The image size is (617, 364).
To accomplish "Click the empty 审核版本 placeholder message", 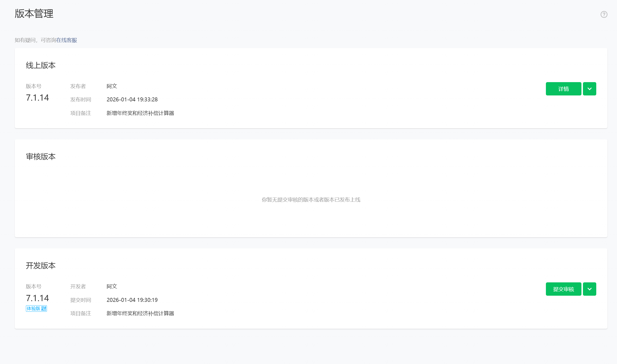I will click(311, 200).
